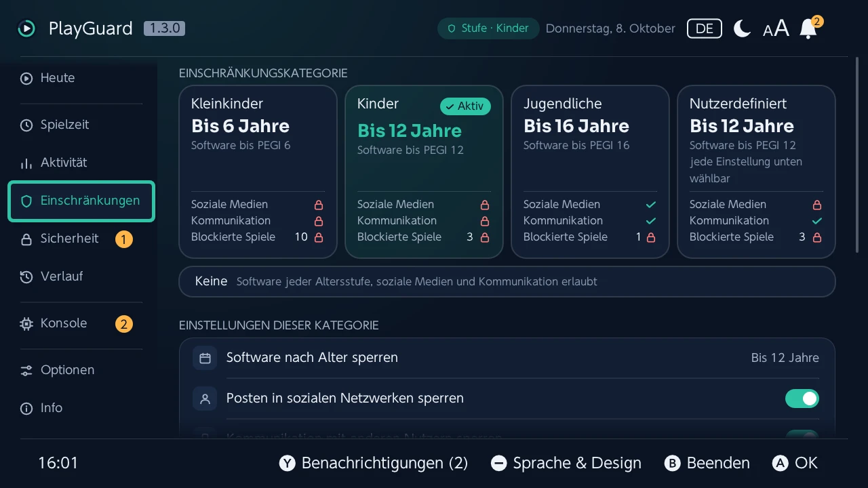
Task: Click the person icon beside Posten in sozialen Netzwerken
Action: click(205, 399)
